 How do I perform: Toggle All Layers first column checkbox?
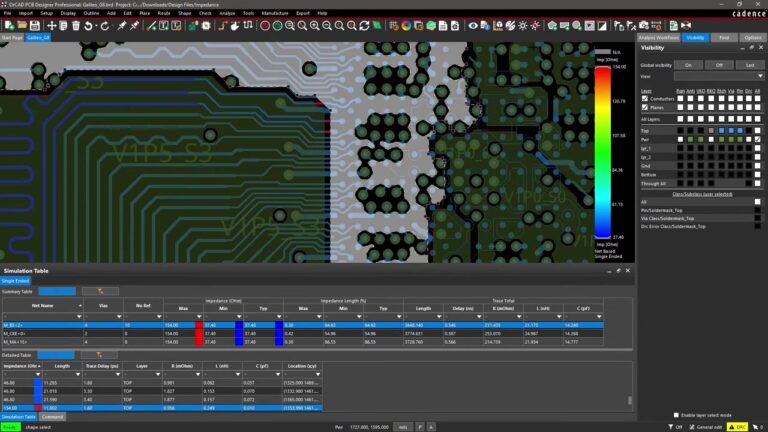tap(680, 119)
